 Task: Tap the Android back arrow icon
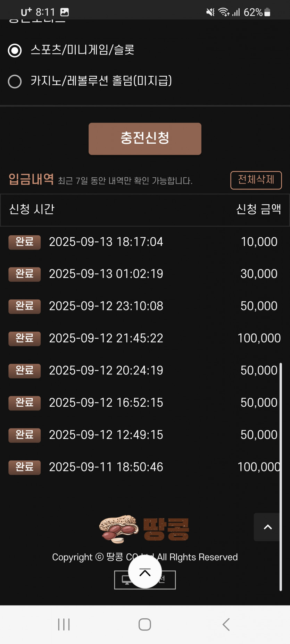[226, 625]
